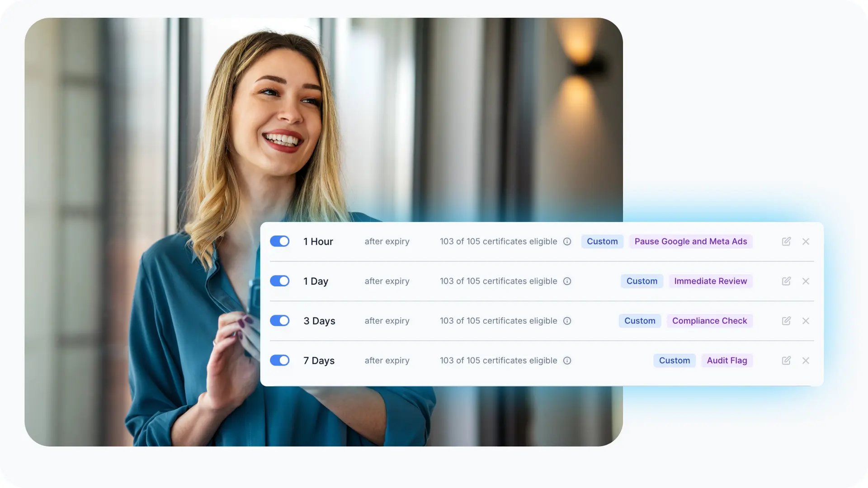Edit the 1 Hour after expiry rule
This screenshot has height=488, width=868.
(x=786, y=241)
